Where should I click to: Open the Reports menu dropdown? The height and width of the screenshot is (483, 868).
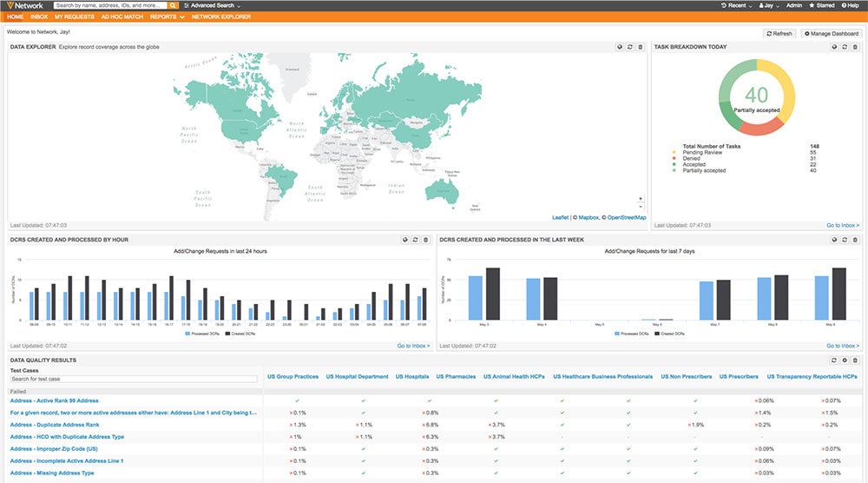(x=166, y=17)
